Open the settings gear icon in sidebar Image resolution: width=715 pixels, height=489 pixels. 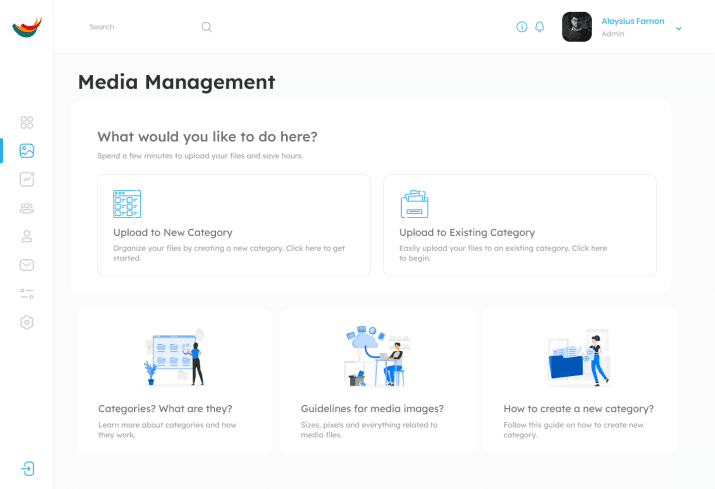tap(27, 323)
